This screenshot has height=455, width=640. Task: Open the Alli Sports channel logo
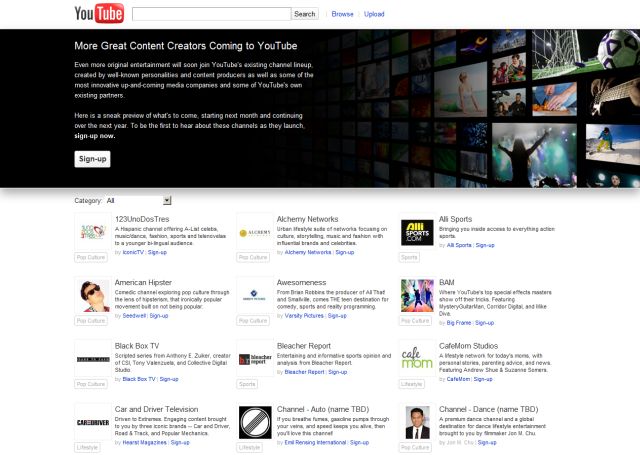417,232
